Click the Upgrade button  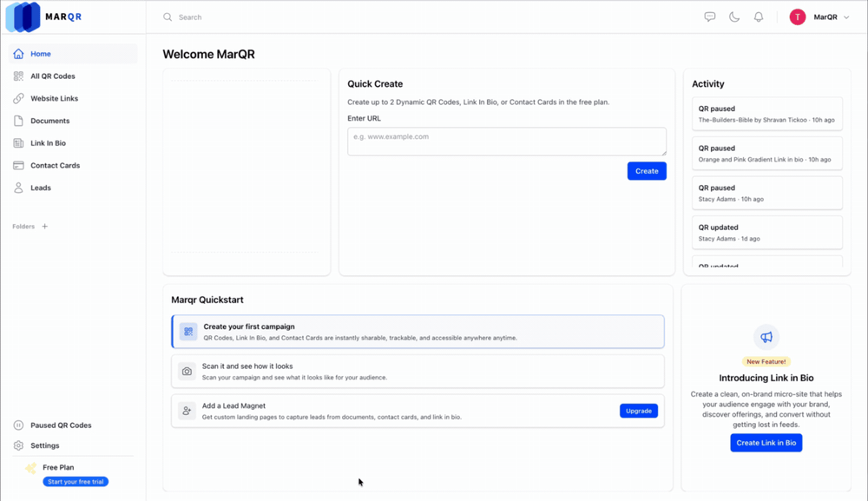(638, 411)
